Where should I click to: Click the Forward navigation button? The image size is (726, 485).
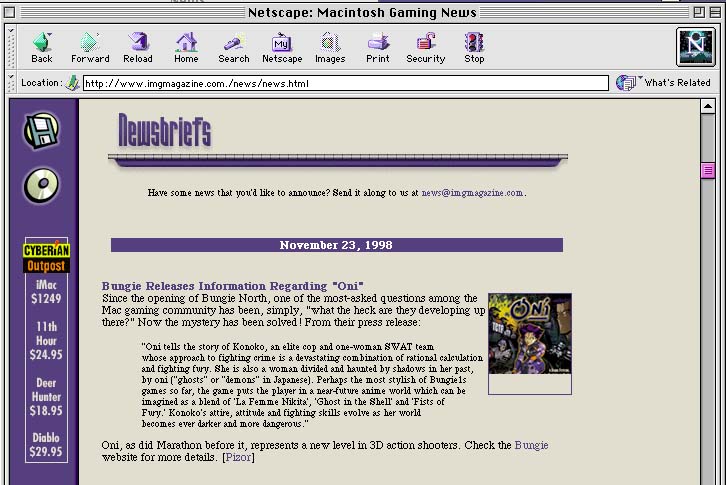(x=90, y=47)
